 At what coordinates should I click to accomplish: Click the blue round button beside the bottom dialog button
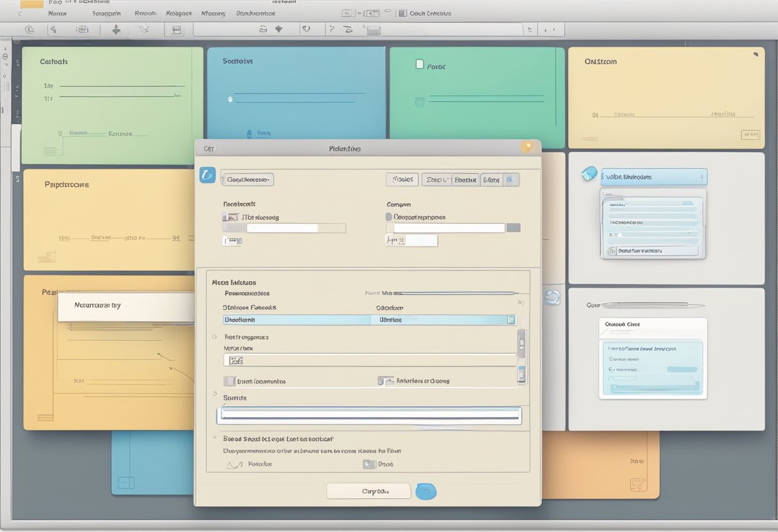(425, 491)
